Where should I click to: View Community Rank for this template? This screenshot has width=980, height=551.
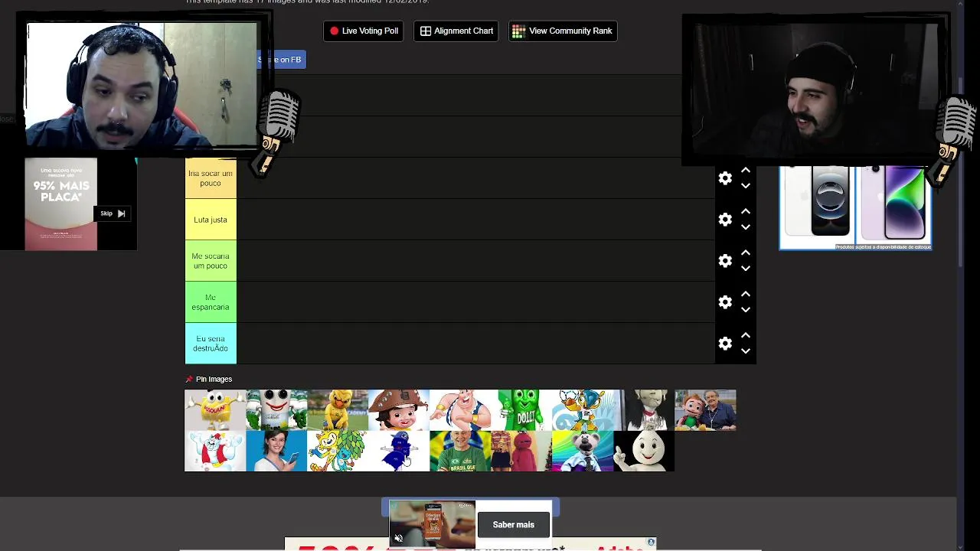click(x=563, y=31)
